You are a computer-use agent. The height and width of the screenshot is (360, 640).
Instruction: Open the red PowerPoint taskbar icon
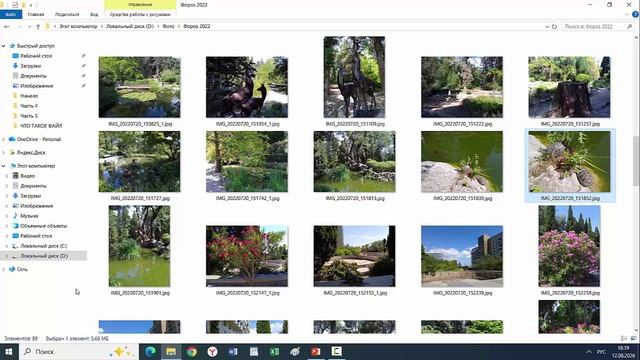(x=316, y=351)
